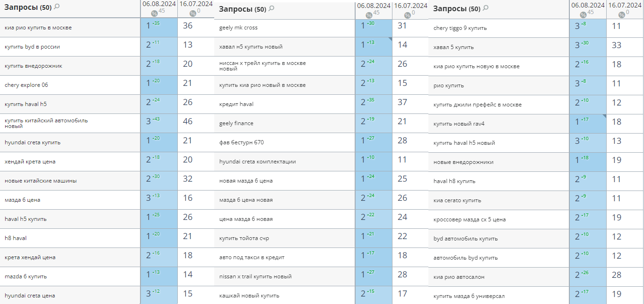Click percent icon under 16.07.2024 above position 36
The width and height of the screenshot is (644, 304).
click(193, 13)
